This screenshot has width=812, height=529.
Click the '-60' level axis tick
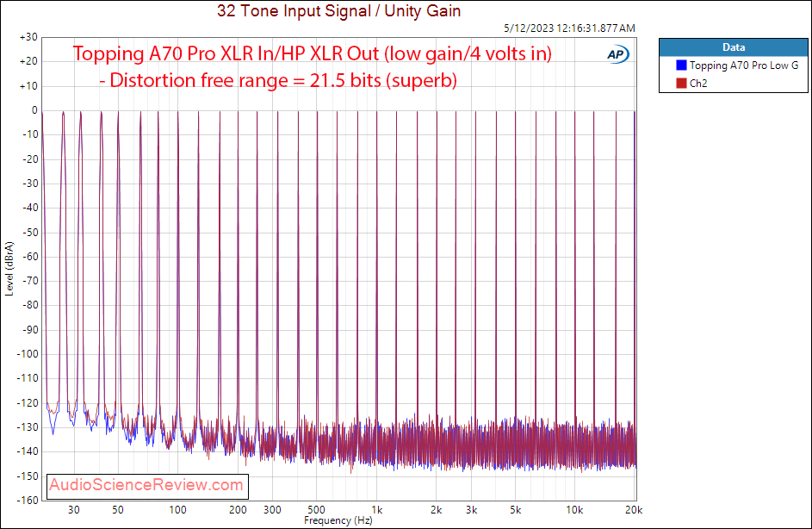30,257
